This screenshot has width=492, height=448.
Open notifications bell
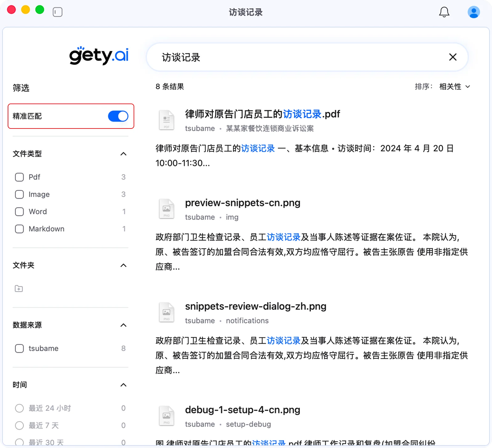pos(444,12)
